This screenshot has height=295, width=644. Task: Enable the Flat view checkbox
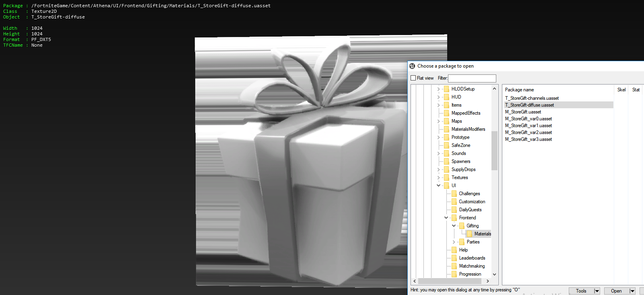click(x=413, y=78)
